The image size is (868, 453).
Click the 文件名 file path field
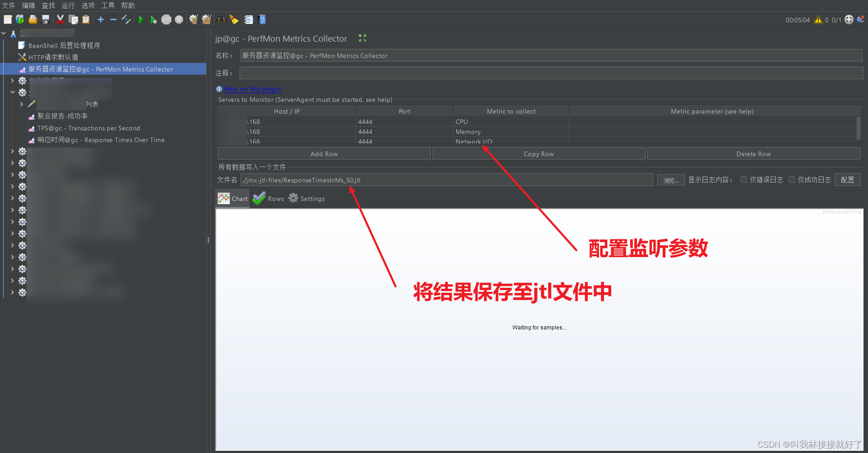(447, 180)
